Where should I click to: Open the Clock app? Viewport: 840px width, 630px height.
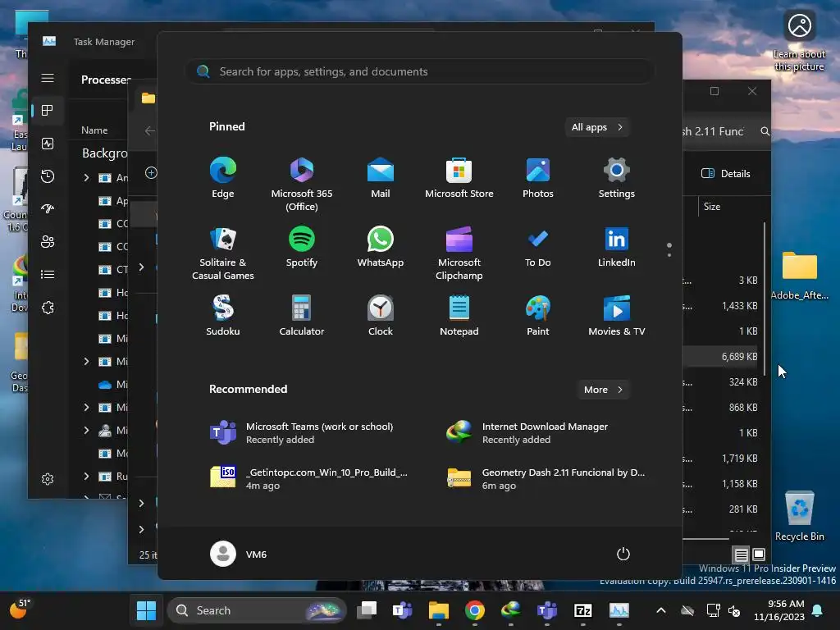click(381, 316)
